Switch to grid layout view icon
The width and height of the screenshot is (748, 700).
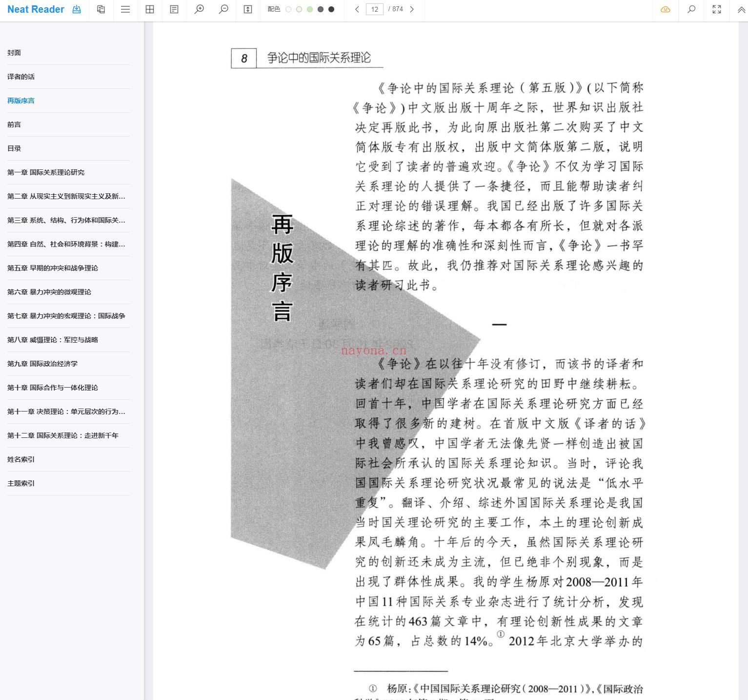pos(150,9)
